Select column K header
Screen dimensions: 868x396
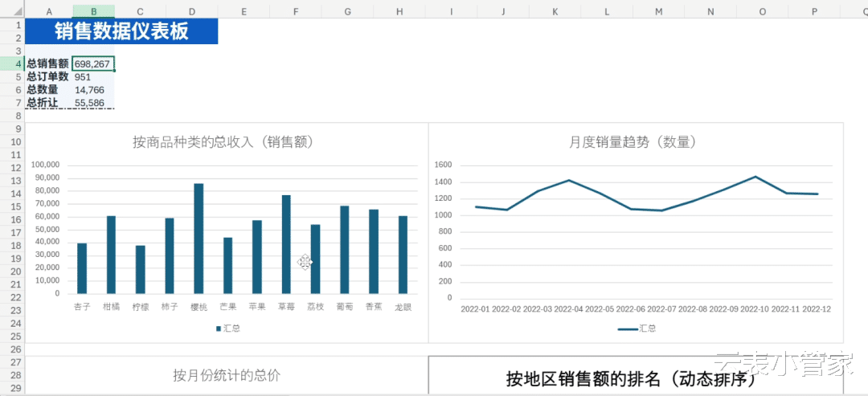[555, 11]
